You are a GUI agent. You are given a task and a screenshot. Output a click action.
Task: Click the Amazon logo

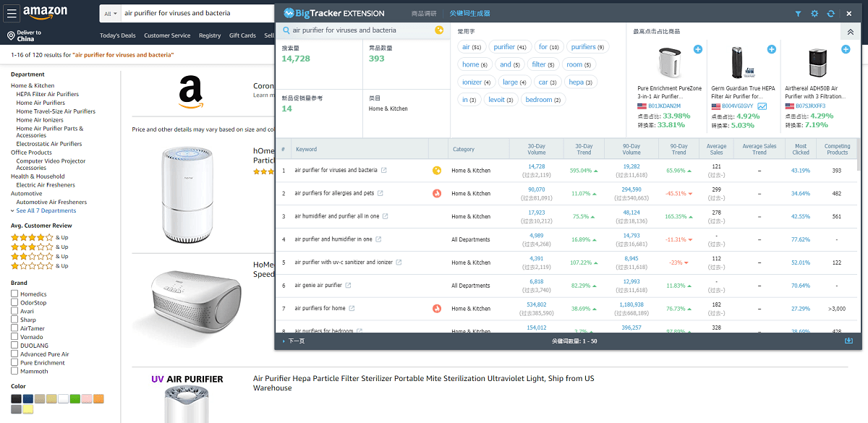coord(45,12)
